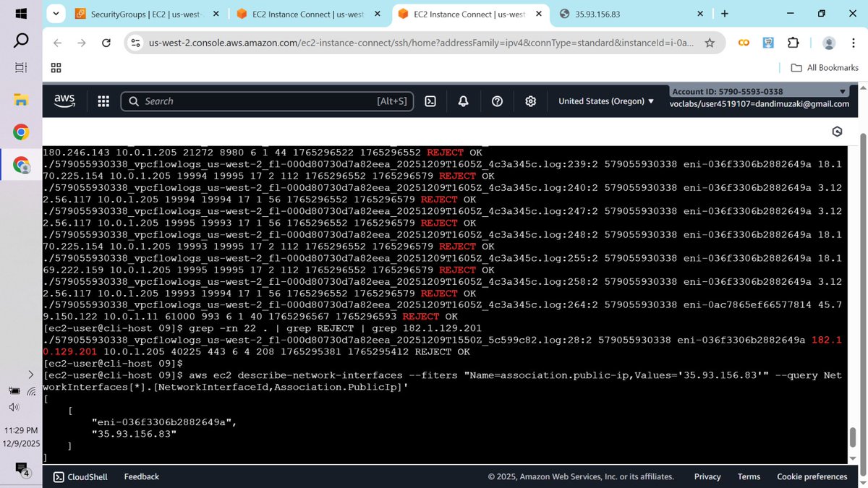Expand Chrome tab search dropdown

click(57, 14)
